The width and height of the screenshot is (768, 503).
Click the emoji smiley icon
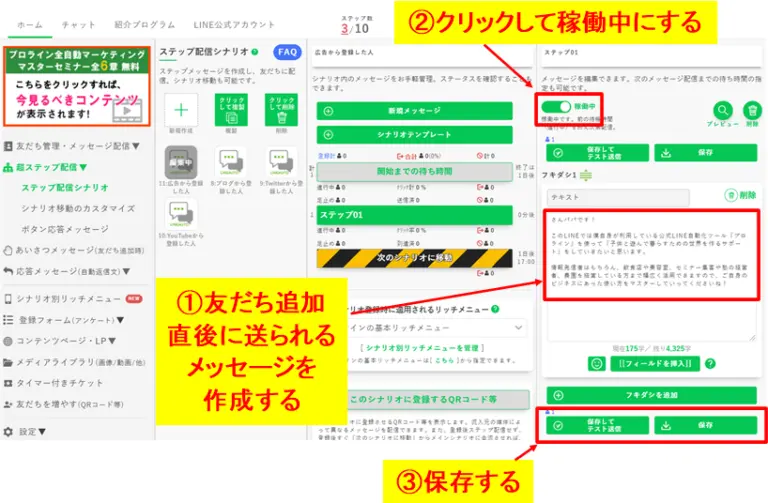click(x=596, y=363)
